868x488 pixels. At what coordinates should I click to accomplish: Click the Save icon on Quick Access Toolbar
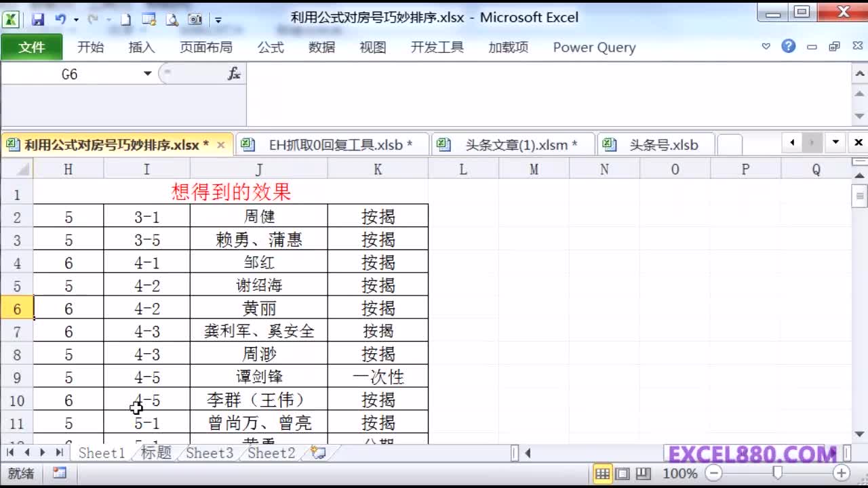point(37,20)
